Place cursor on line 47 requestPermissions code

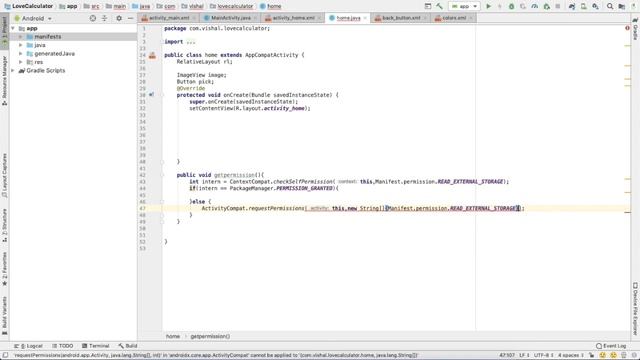point(362,209)
